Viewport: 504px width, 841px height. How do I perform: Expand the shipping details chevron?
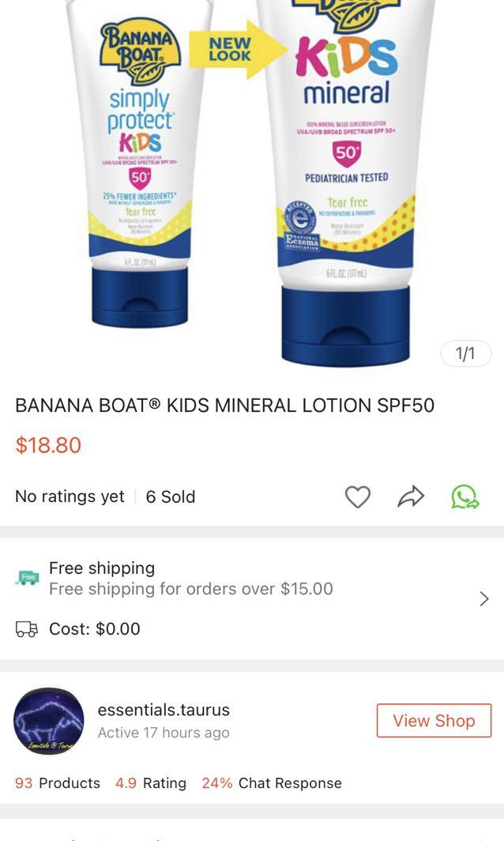click(484, 598)
